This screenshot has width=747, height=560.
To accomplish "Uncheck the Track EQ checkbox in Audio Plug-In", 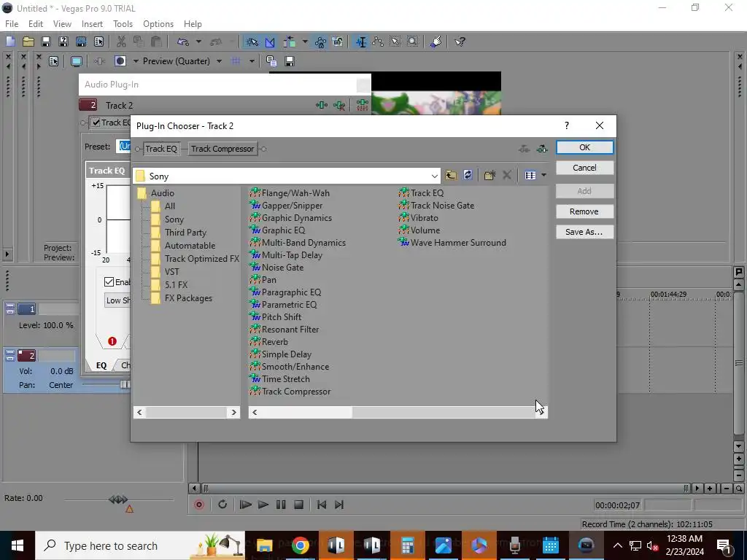I will point(96,122).
